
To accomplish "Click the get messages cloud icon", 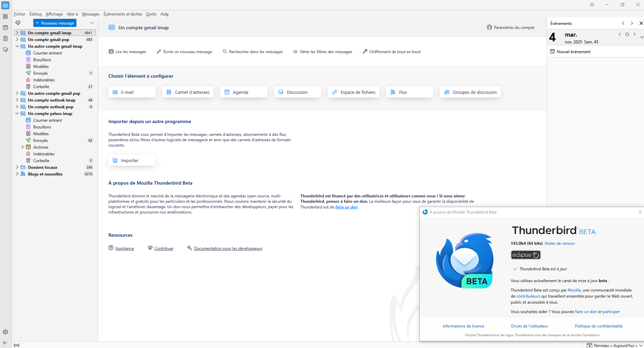I will [x=18, y=23].
